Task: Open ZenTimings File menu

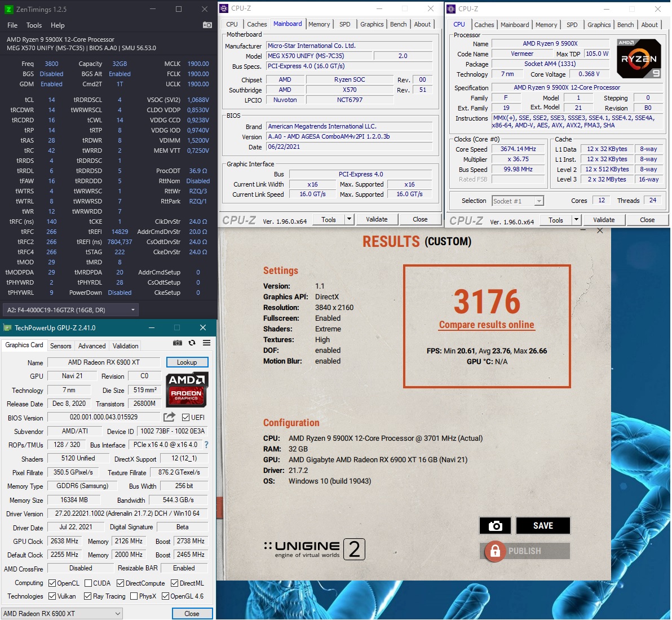Action: click(12, 25)
